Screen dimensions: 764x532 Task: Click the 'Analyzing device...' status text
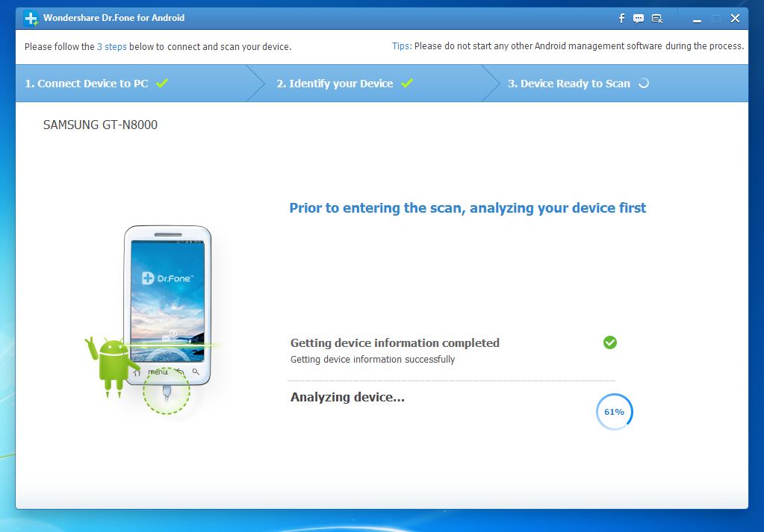347,397
